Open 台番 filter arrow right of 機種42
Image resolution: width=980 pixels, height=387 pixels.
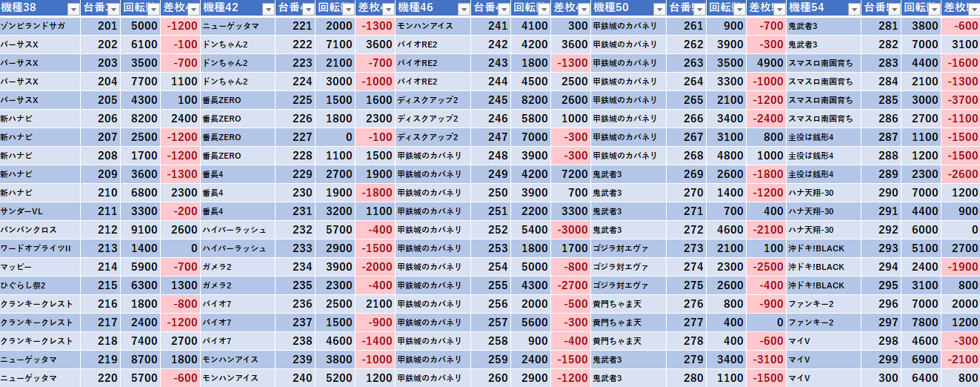308,9
